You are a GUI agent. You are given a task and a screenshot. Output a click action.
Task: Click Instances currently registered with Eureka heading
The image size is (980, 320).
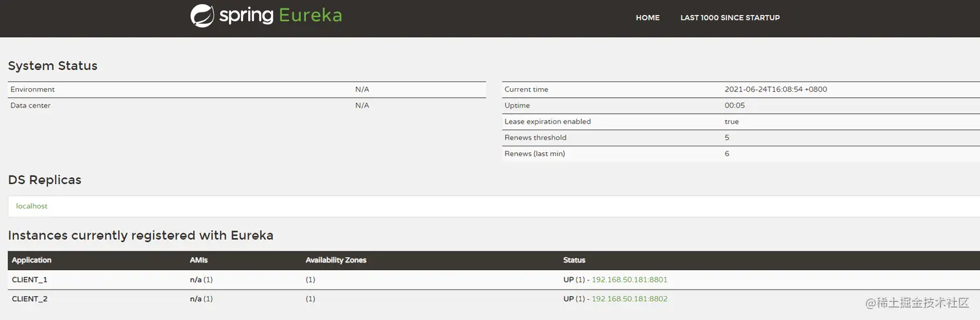point(141,236)
